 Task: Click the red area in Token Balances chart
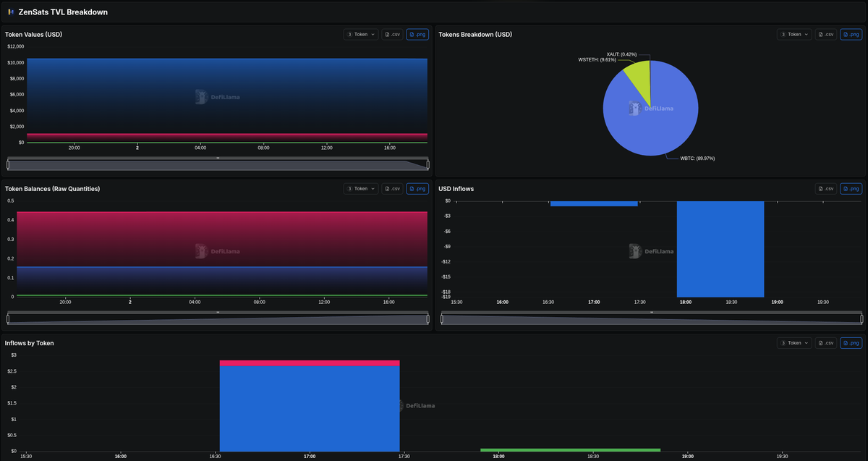coord(222,239)
